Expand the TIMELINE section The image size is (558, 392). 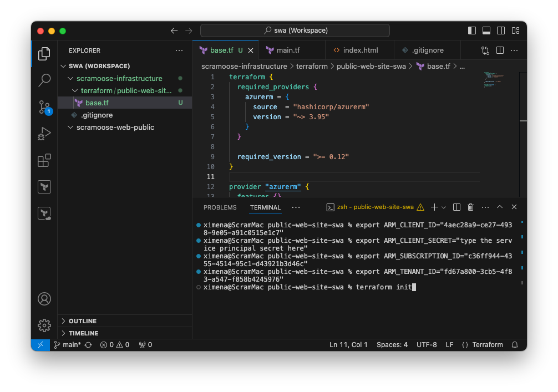125,333
